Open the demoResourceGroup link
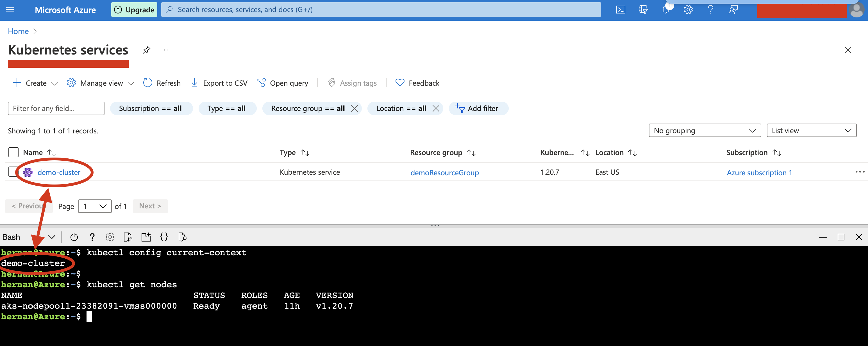The width and height of the screenshot is (868, 346). (444, 172)
